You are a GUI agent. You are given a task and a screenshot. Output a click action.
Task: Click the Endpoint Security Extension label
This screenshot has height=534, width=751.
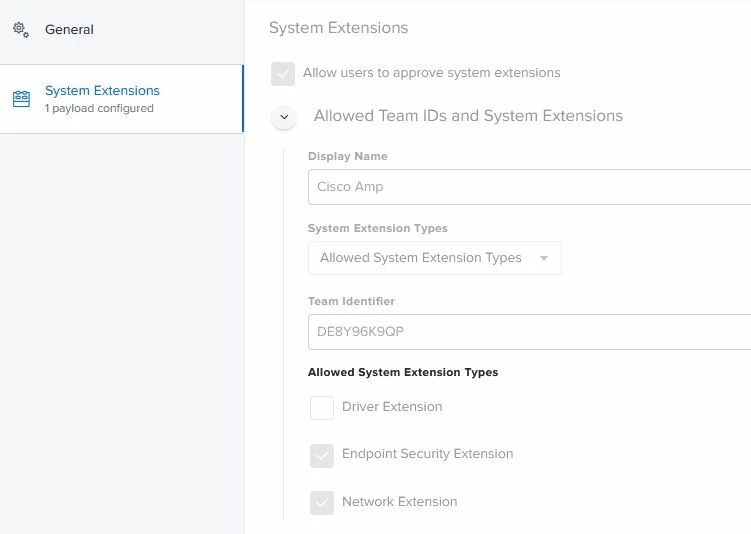tap(427, 454)
